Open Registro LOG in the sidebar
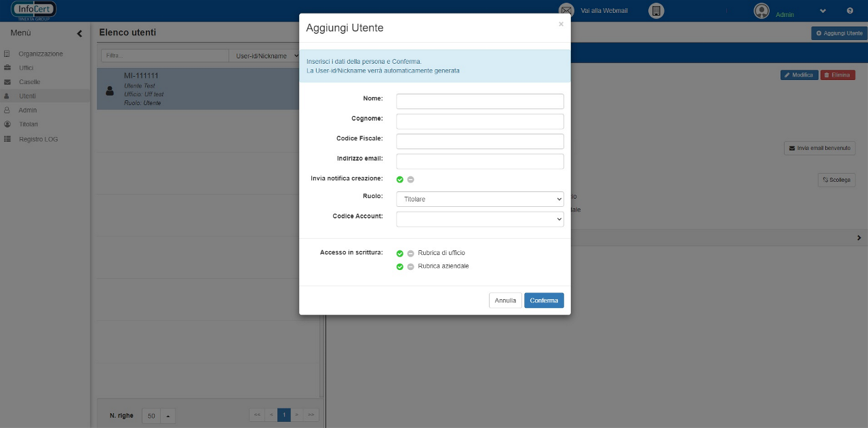Viewport: 868px width, 428px height. (38, 139)
